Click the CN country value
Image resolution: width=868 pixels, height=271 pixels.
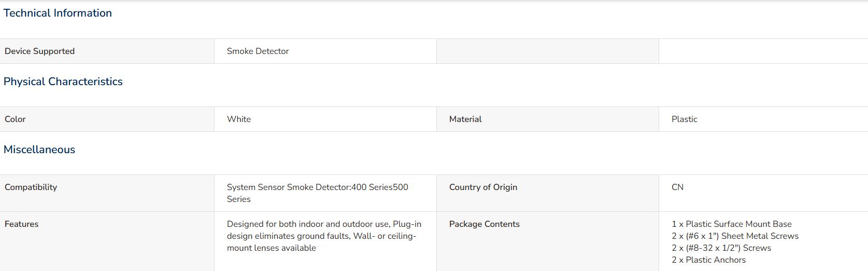(x=677, y=187)
